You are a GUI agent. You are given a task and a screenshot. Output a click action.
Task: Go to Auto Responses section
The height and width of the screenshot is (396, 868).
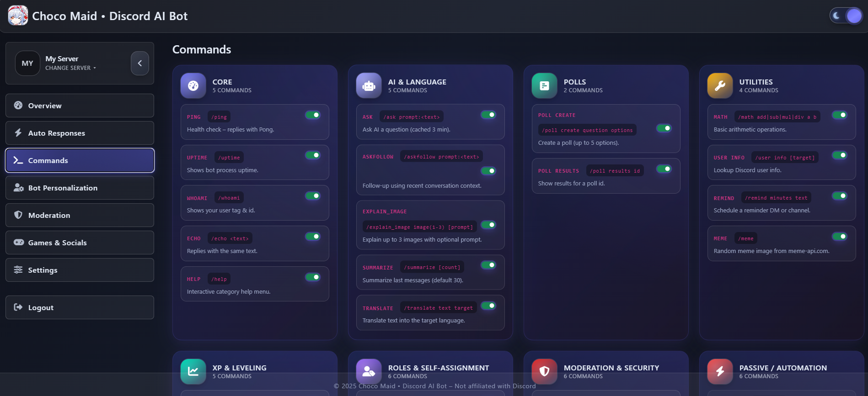(80, 133)
